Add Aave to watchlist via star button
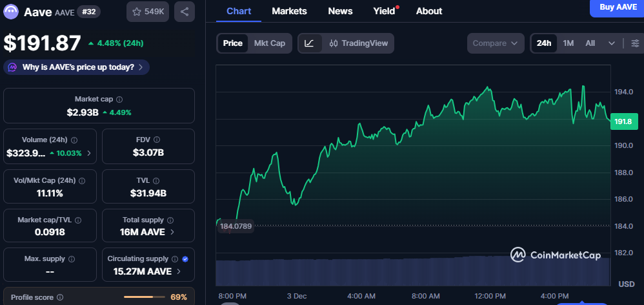Viewport: 644px width, 305px height. [148, 12]
